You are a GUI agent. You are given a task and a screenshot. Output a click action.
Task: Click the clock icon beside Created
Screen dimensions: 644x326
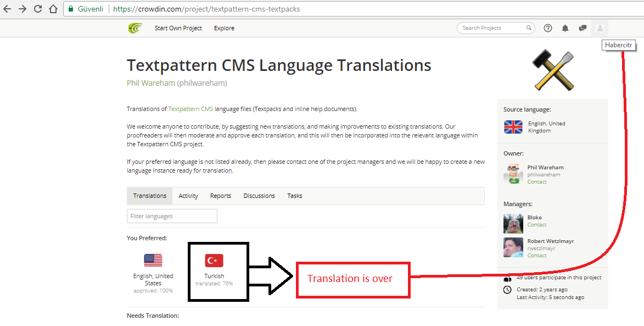508,290
